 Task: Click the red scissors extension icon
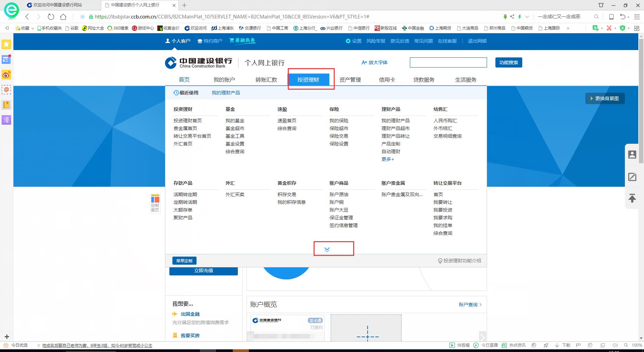609,28
